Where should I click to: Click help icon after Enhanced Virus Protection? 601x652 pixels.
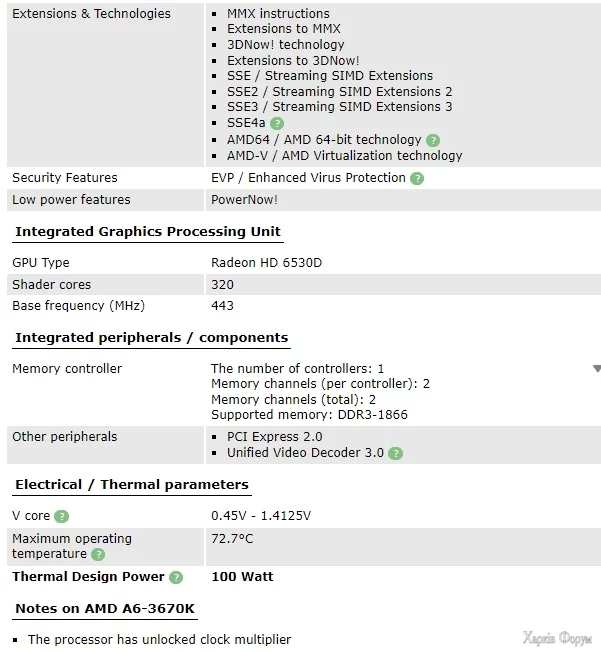coord(417,178)
